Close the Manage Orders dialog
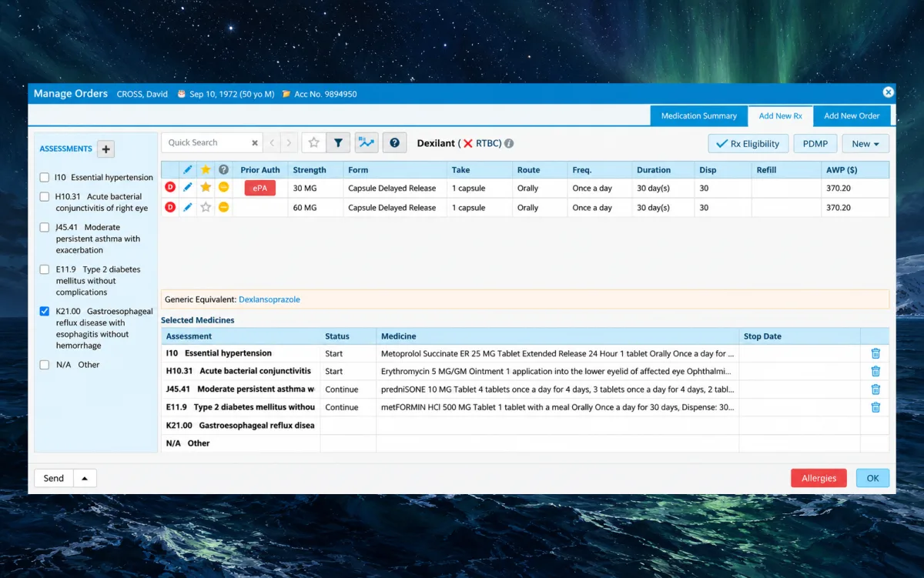Viewport: 924px width, 578px height. tap(889, 92)
